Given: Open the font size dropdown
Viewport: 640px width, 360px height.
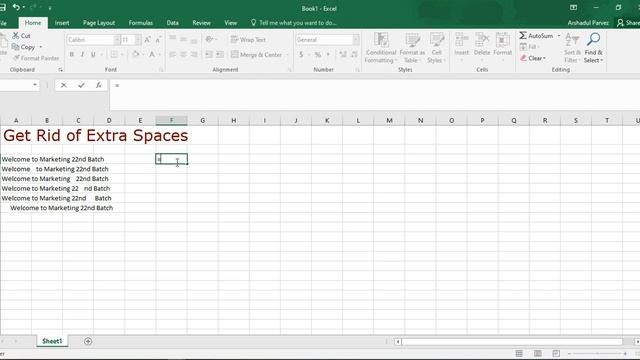Looking at the screenshot, I should (138, 40).
